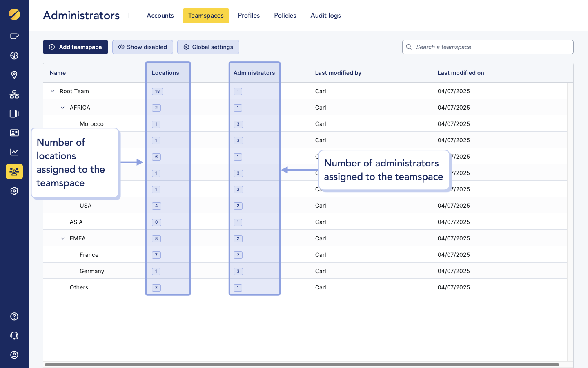Click the horizontal scrollbar at table bottom
The height and width of the screenshot is (368, 588).
pyautogui.click(x=301, y=364)
